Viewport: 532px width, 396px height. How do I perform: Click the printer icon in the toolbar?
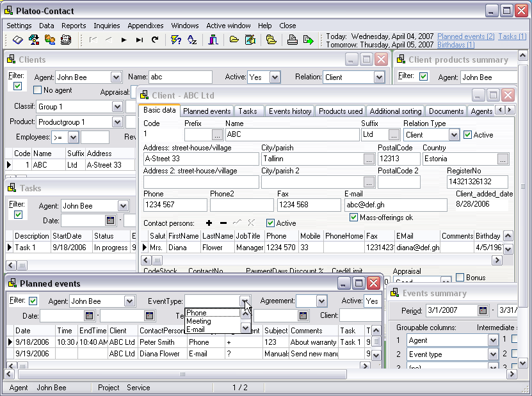292,40
